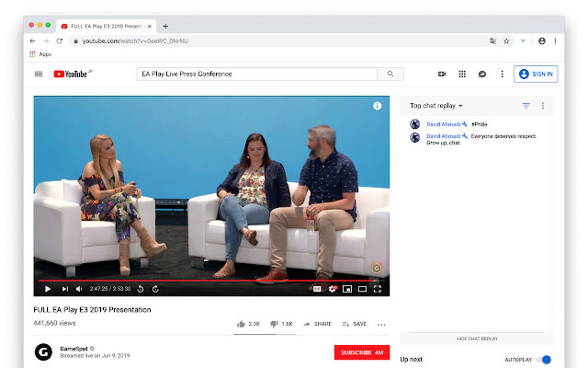Open the YouTube apps grid icon
This screenshot has height=368, width=588.
[x=462, y=74]
